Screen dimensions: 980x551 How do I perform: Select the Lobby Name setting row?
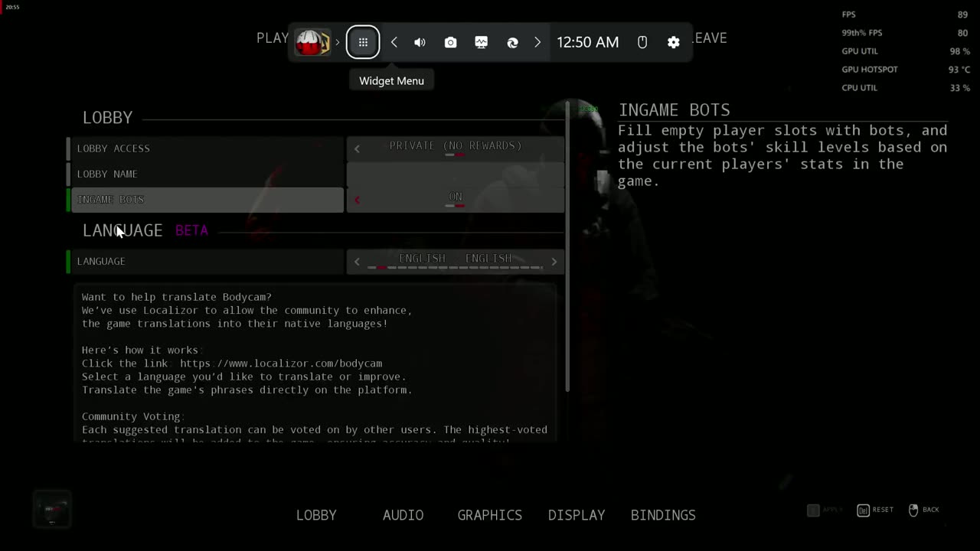tap(205, 174)
